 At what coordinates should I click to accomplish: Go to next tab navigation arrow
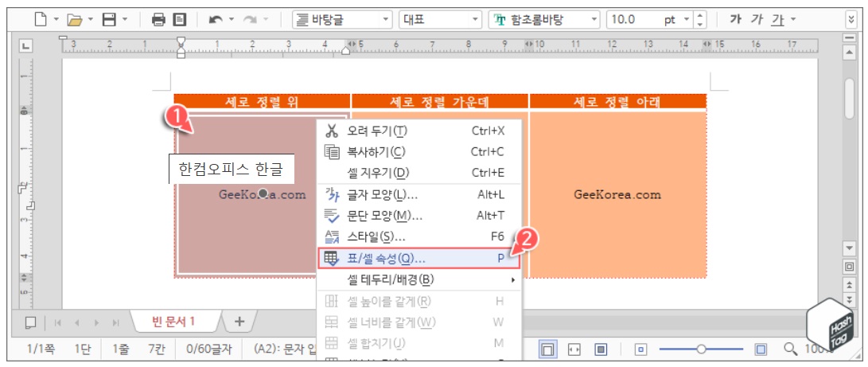click(95, 322)
